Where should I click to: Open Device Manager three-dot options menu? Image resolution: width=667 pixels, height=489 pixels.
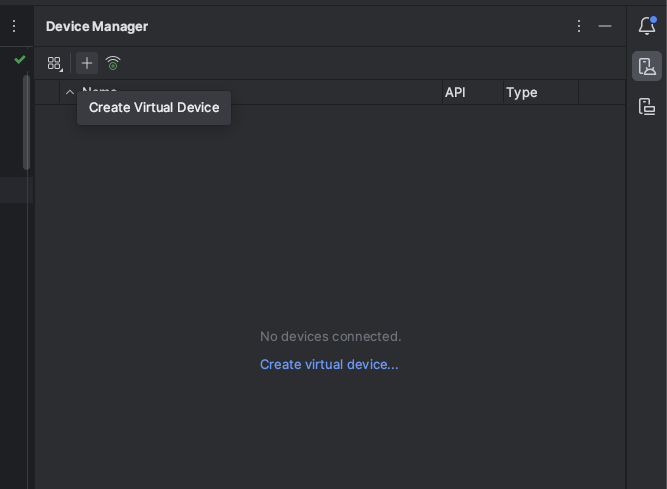pos(579,26)
